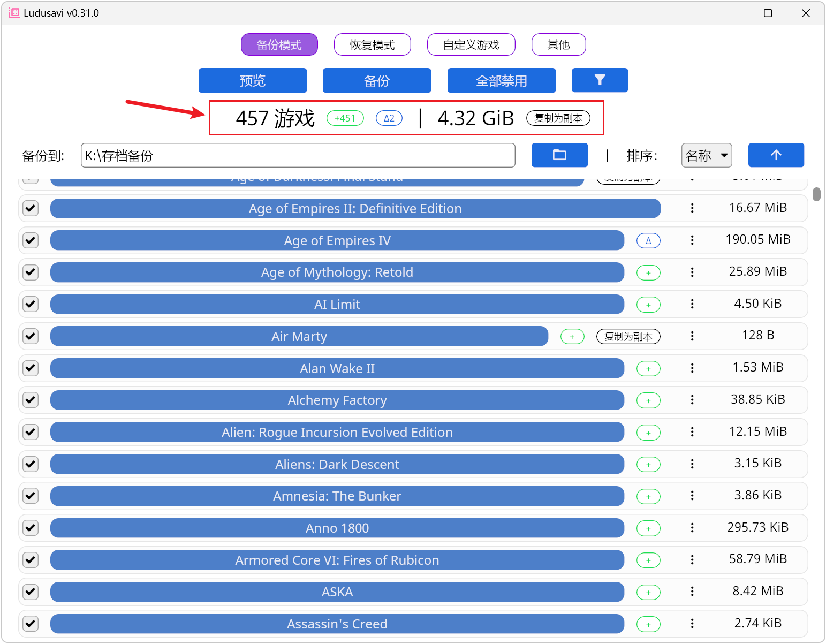Open the three-dot menu for Alchemy Factory
Viewport: 826px width, 644px height.
pos(692,400)
